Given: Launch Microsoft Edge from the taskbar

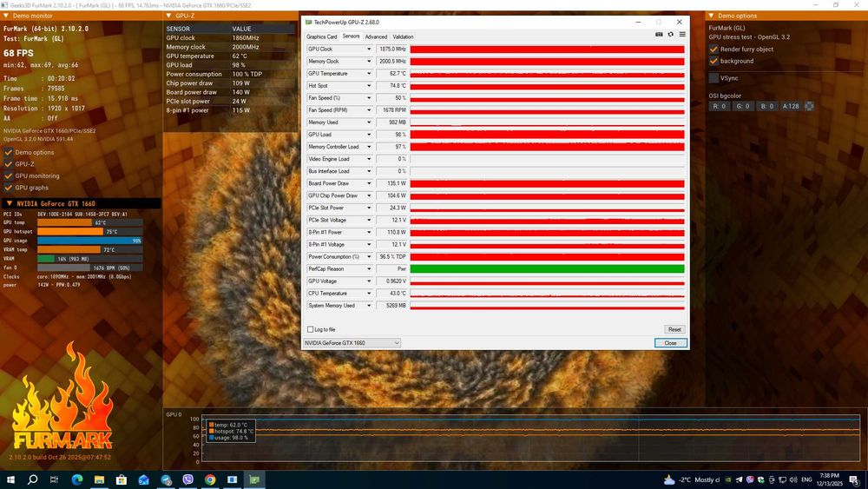Looking at the screenshot, I should click(77, 479).
